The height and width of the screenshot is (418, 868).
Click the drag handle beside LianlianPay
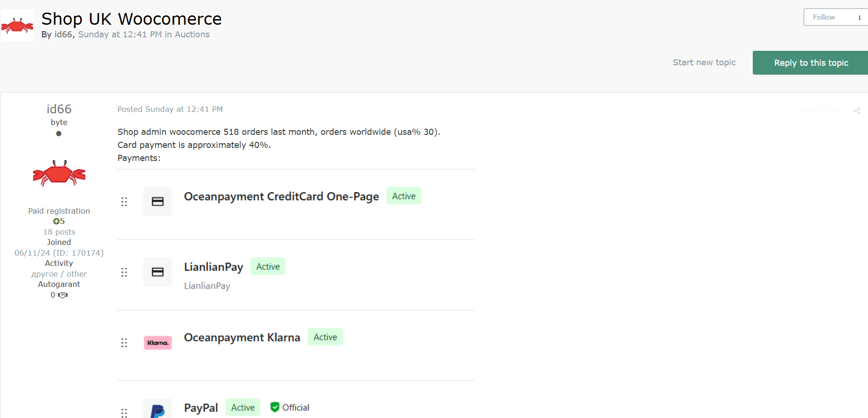[124, 272]
